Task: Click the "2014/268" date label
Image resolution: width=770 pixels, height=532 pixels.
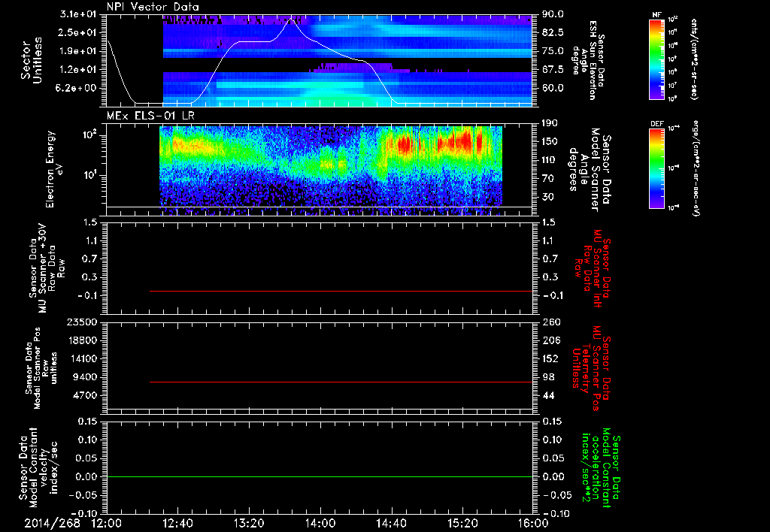Action: point(52,523)
